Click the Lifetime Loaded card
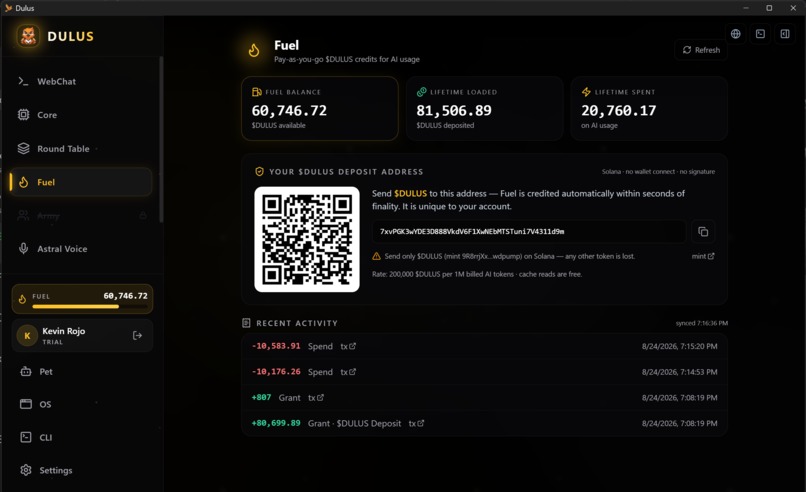The width and height of the screenshot is (806, 492). pos(484,108)
